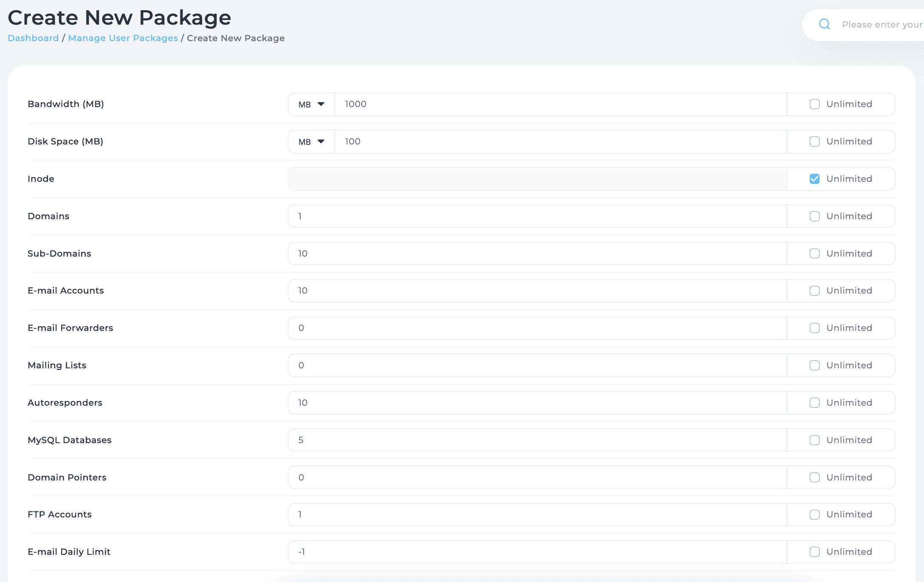The image size is (924, 582).
Task: Click the E-mail Forwarders input field
Action: (x=538, y=328)
